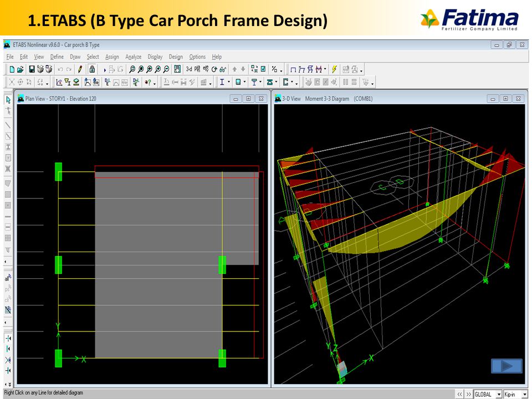Open the concrete frame design dropdown arrow

[244, 83]
